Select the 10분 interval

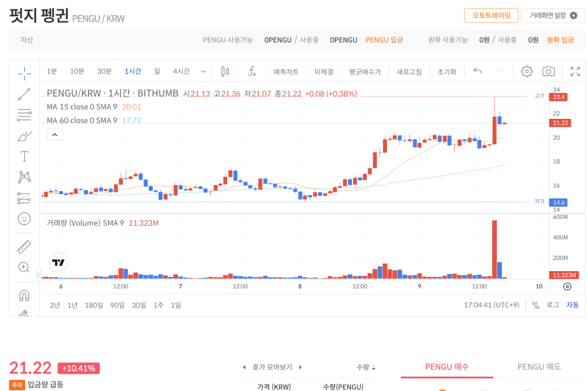(x=78, y=71)
